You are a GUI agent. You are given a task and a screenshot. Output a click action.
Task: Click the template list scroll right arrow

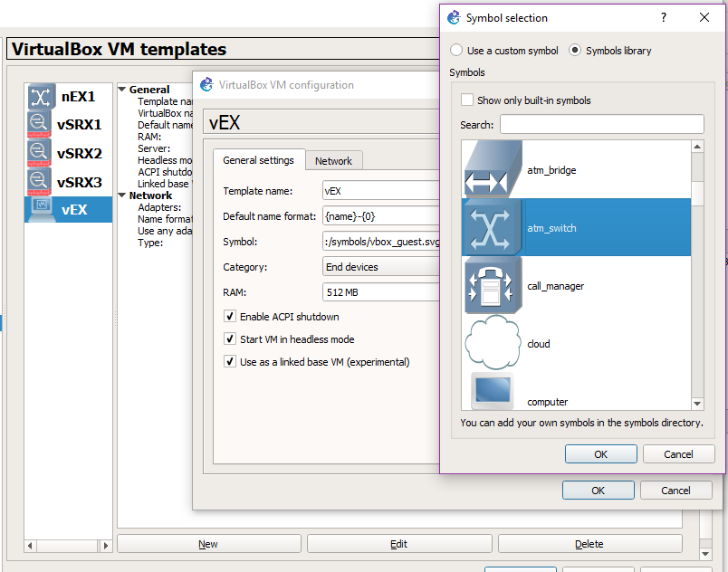[106, 546]
